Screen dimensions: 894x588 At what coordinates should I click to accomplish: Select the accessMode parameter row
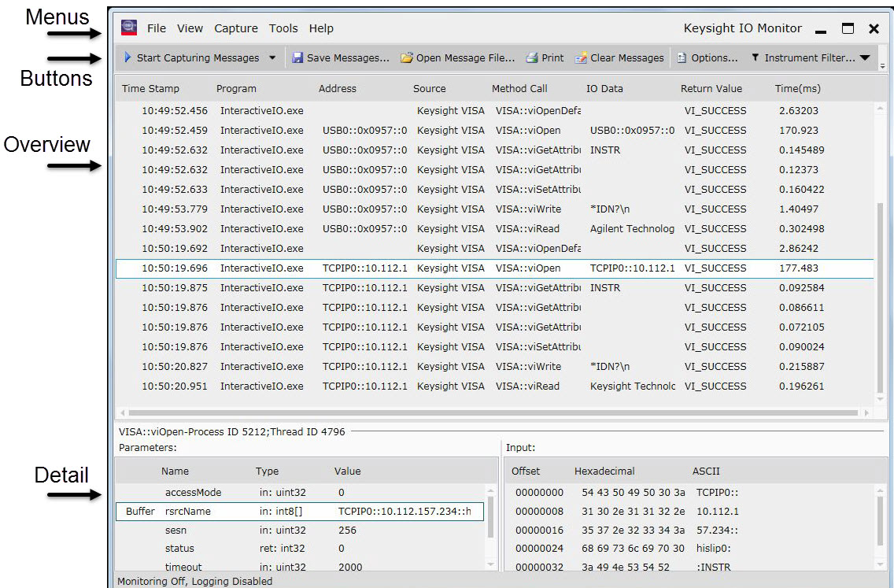(300, 492)
